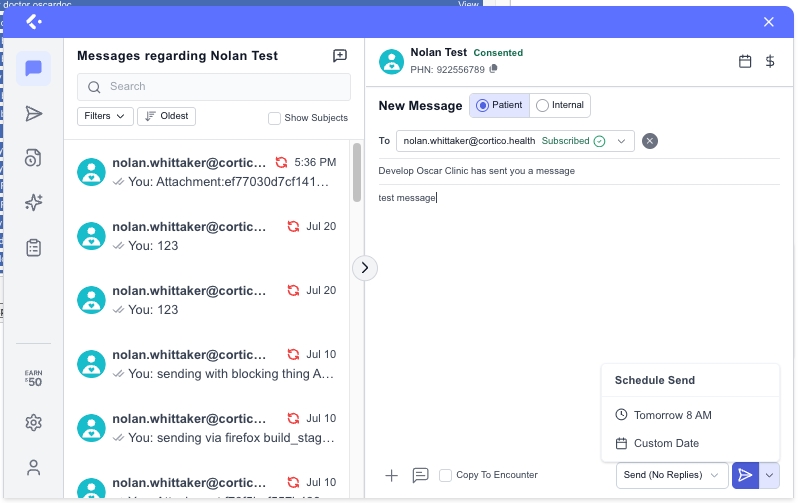This screenshot has height=503, width=808.
Task: Toggle schedule send dropdown arrow beside send
Action: (x=769, y=475)
